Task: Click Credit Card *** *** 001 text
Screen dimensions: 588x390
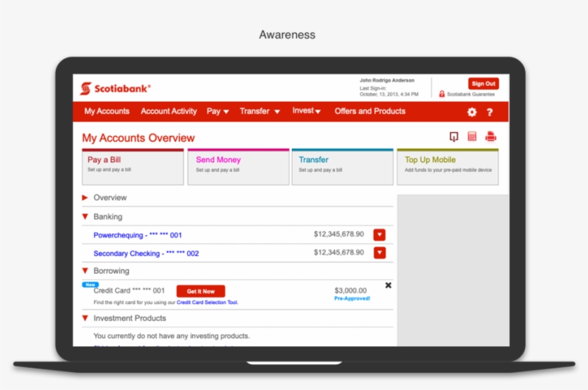Action: 129,290
